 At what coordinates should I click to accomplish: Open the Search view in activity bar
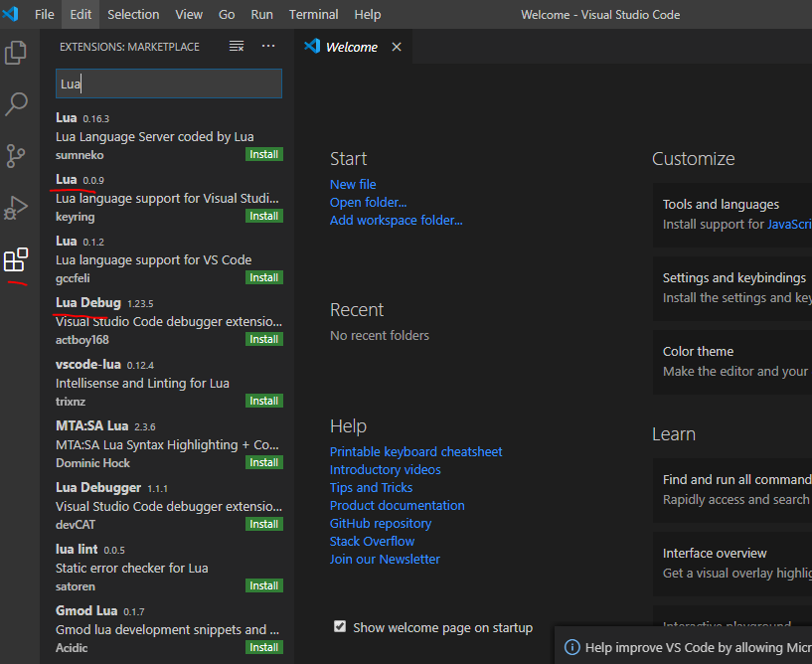click(16, 104)
